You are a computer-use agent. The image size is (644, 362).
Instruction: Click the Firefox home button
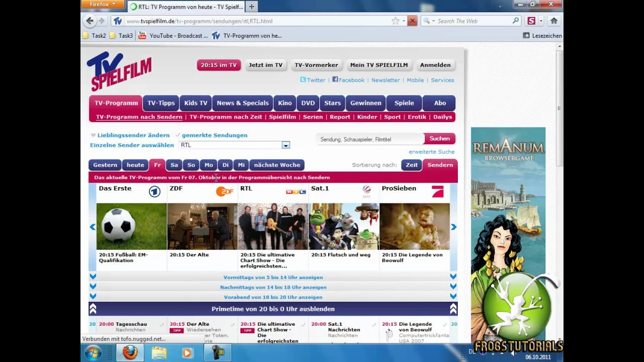pyautogui.click(x=554, y=21)
